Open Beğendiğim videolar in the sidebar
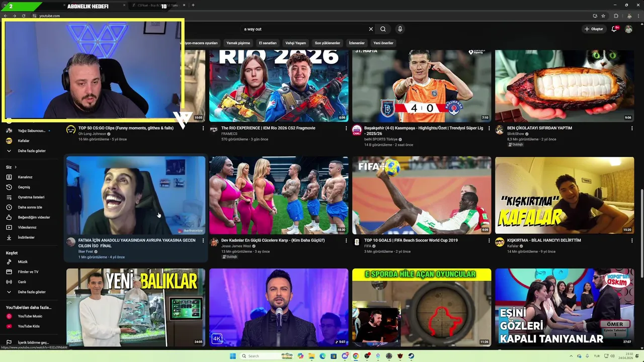 [x=34, y=217]
